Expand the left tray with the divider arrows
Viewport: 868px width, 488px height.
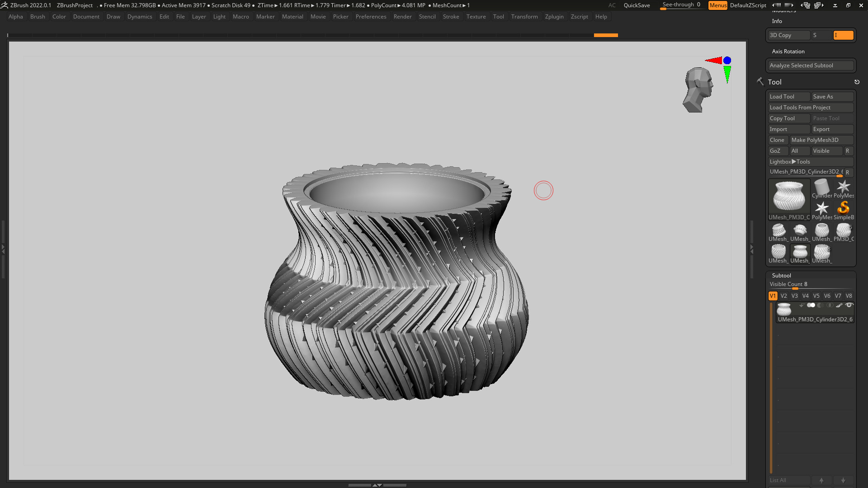coord(3,249)
